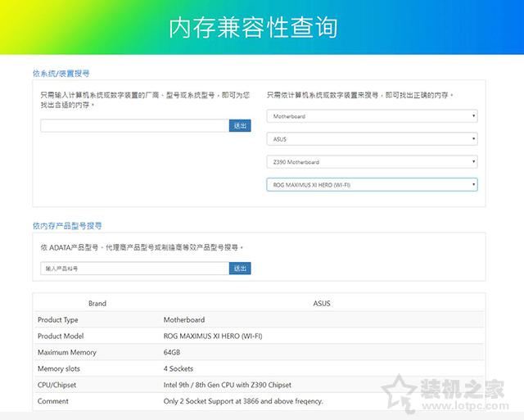Click the system/device search input field

(134, 125)
